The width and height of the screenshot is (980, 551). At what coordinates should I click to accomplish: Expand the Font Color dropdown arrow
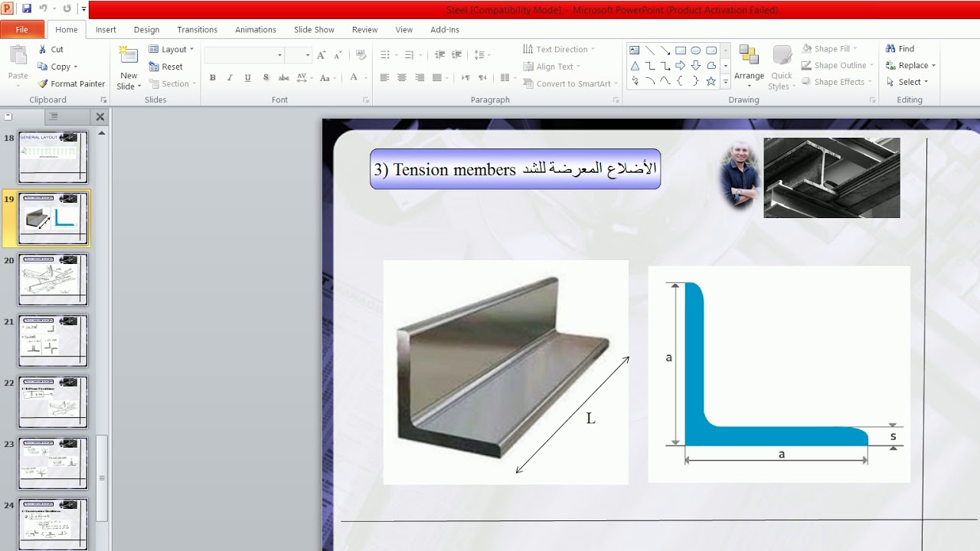365,78
